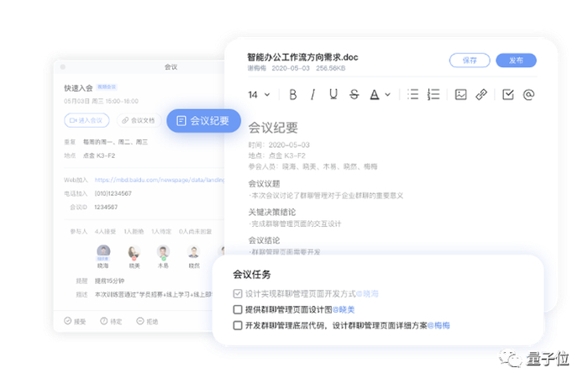588x384 pixels.
Task: Mention someone using the @ icon
Action: click(x=528, y=94)
